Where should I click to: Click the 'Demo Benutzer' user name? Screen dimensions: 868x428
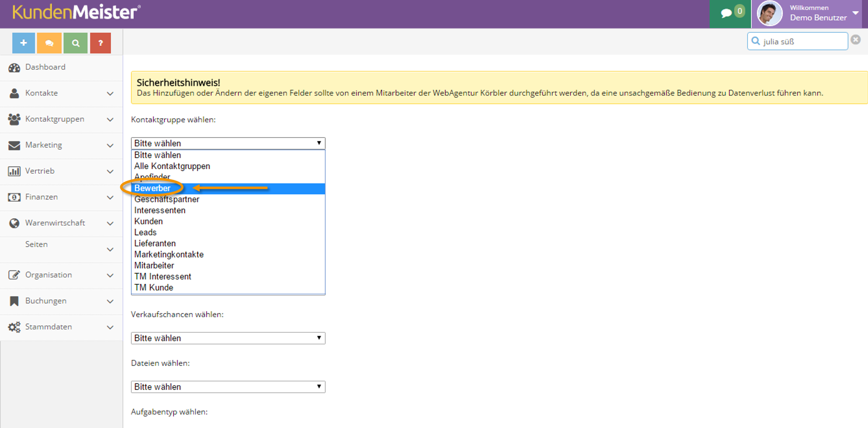coord(818,18)
